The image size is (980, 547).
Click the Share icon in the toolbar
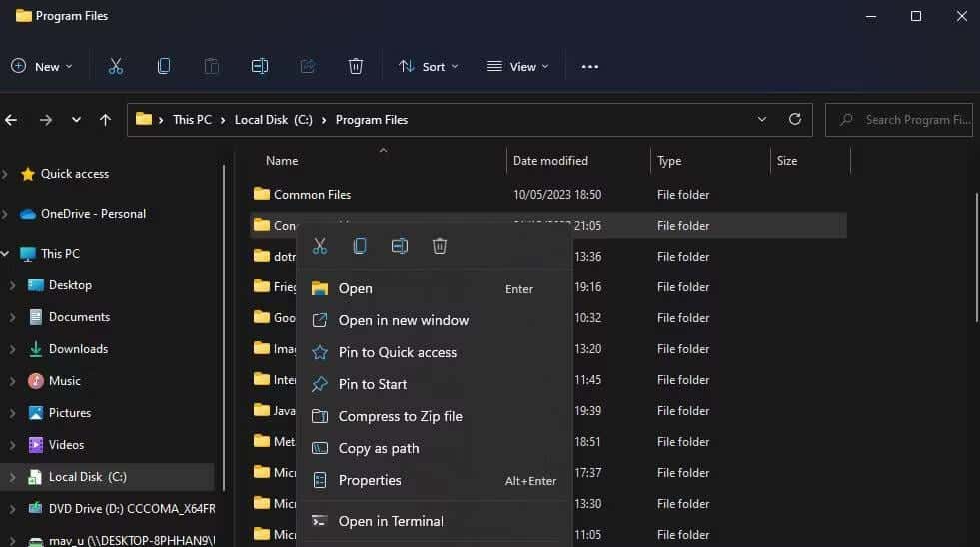(308, 66)
